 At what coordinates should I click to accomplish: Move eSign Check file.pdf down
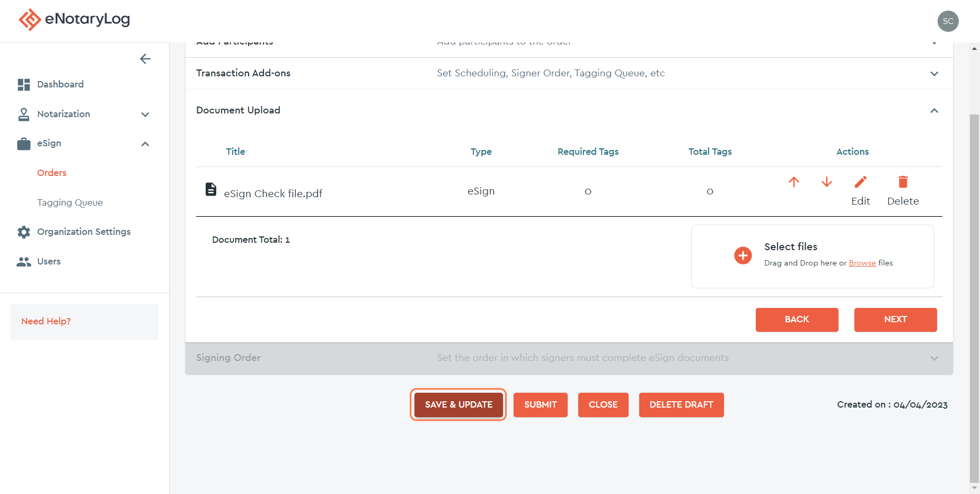[x=826, y=182]
